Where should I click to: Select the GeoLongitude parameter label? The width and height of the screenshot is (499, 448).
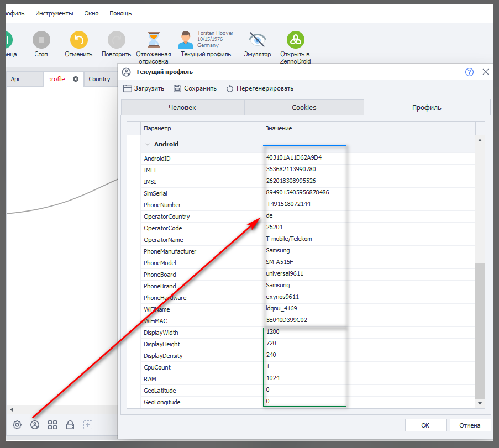162,403
